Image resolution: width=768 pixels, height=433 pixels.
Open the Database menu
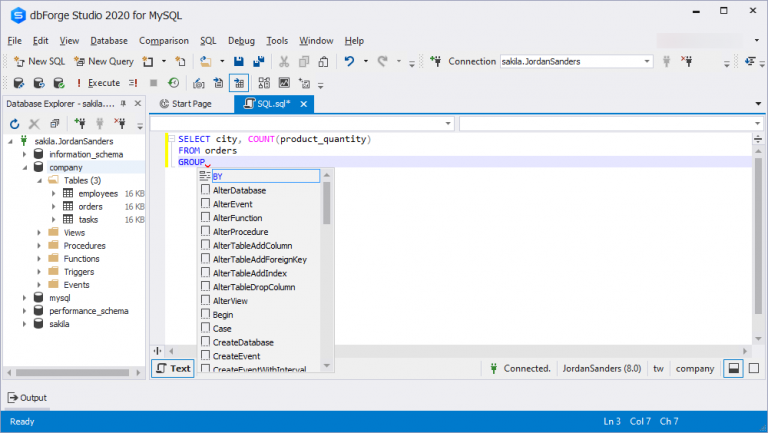coord(109,41)
